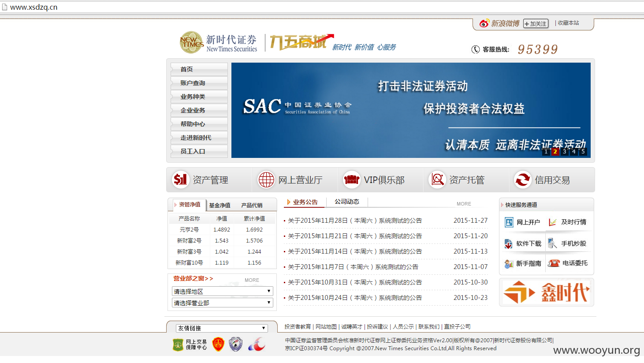Image resolution: width=644 pixels, height=363 pixels.
Task: Expand the 请选择营业部 dropdown
Action: 223,303
